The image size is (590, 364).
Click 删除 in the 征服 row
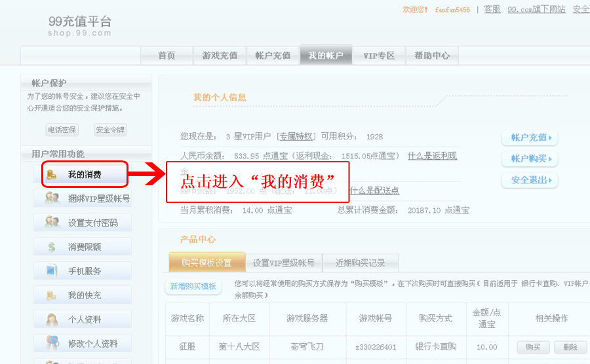pyautogui.click(x=570, y=347)
